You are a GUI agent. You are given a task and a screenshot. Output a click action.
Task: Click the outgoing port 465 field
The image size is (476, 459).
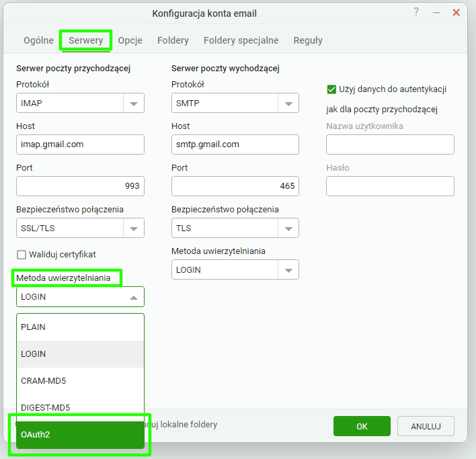tap(235, 186)
